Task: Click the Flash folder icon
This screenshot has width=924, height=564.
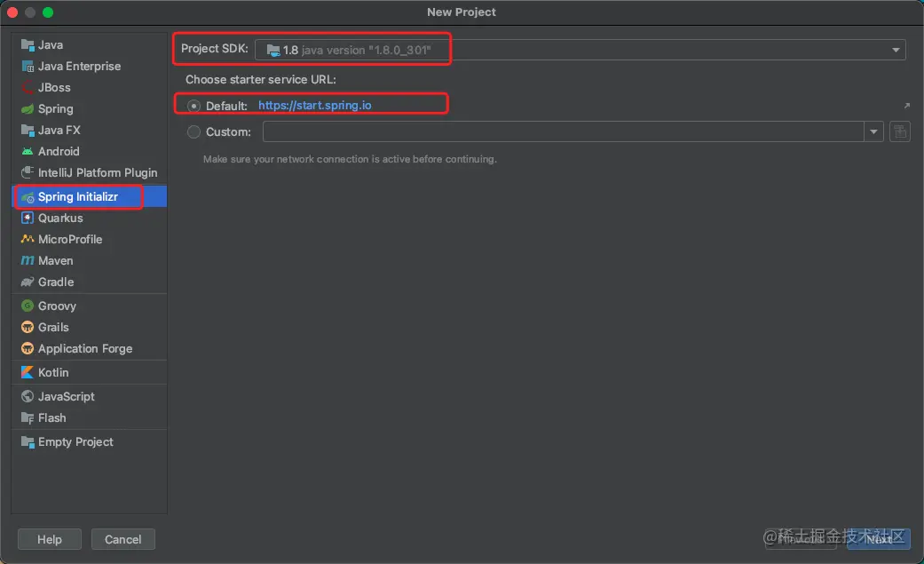Action: (28, 418)
